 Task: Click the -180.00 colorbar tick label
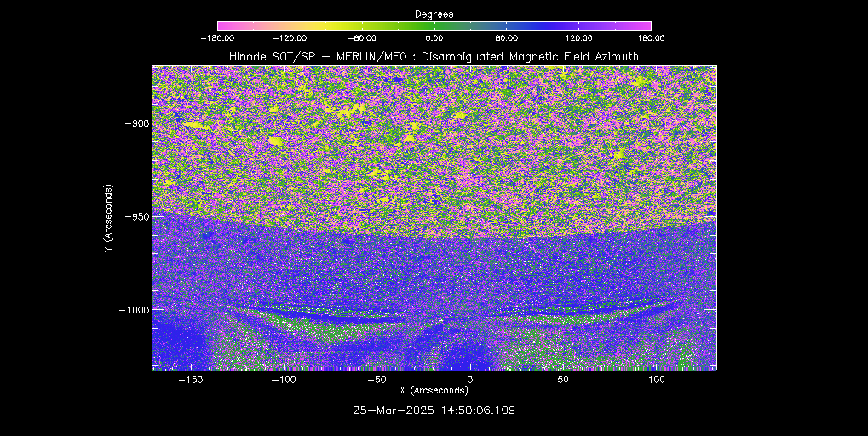(220, 37)
